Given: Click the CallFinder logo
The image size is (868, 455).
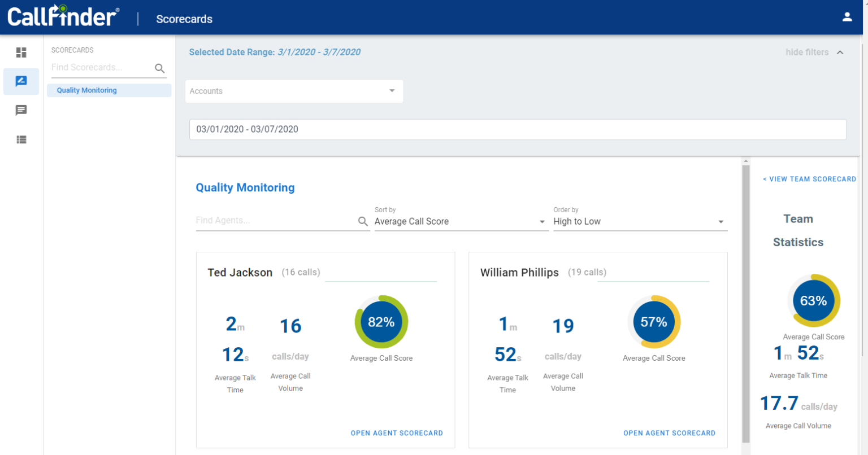Looking at the screenshot, I should tap(63, 16).
